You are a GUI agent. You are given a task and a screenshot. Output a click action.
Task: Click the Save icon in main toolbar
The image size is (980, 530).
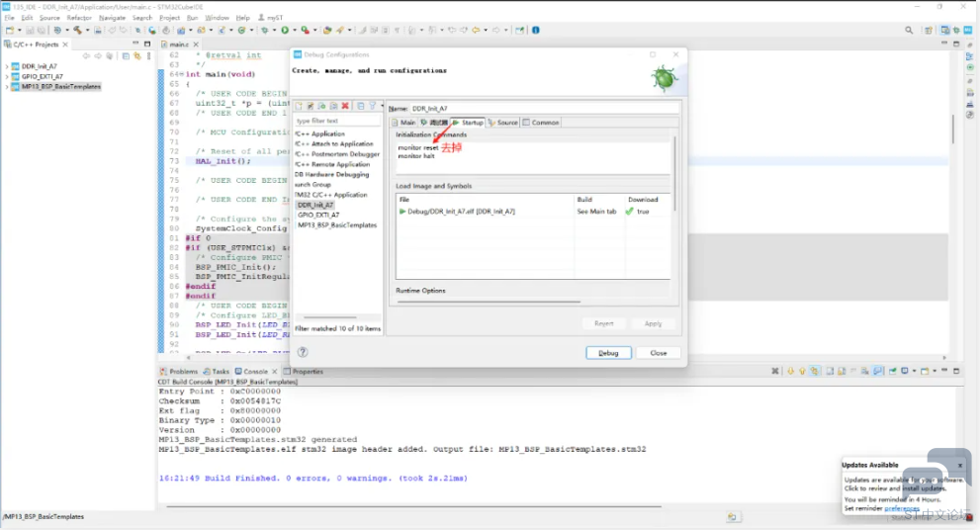pyautogui.click(x=30, y=30)
